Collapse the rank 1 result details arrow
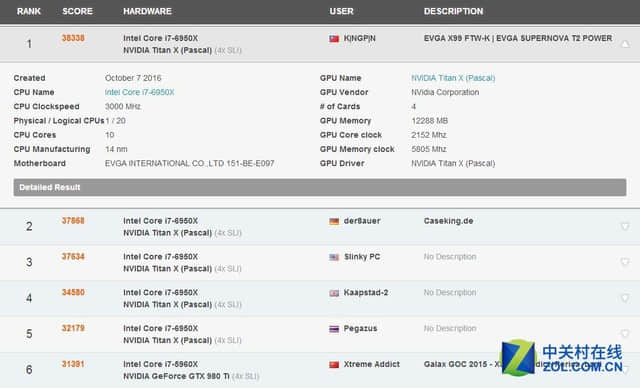Image resolution: width=640 pixels, height=388 pixels. click(625, 44)
